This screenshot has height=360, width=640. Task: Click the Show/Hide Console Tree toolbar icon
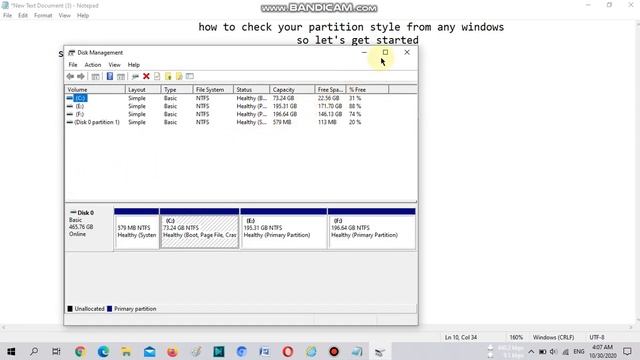96,76
